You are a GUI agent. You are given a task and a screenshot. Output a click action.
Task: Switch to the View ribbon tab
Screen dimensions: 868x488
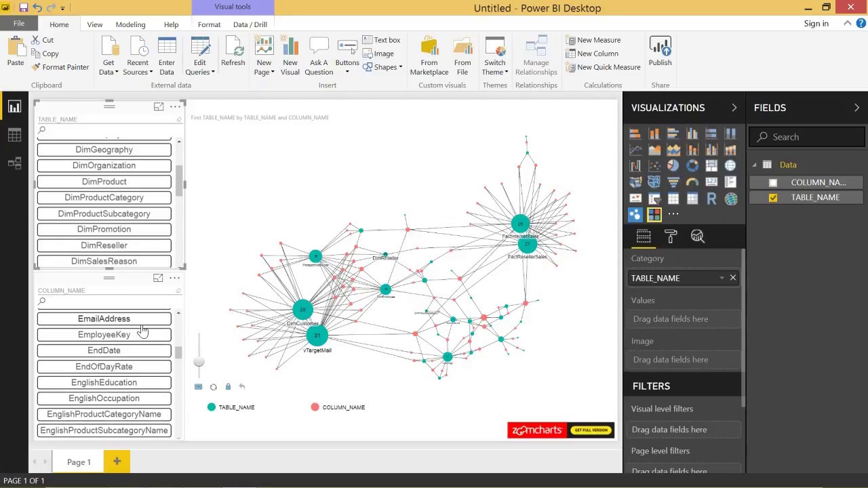tap(95, 24)
